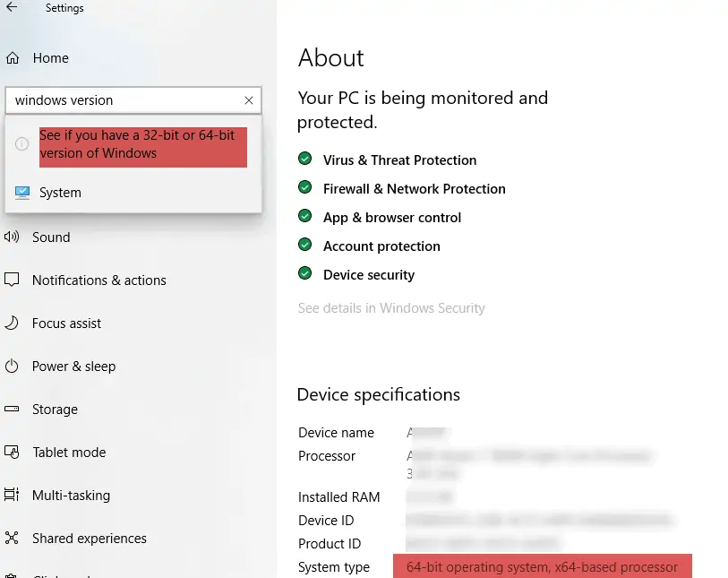Click the Tablet mode icon

click(x=12, y=453)
